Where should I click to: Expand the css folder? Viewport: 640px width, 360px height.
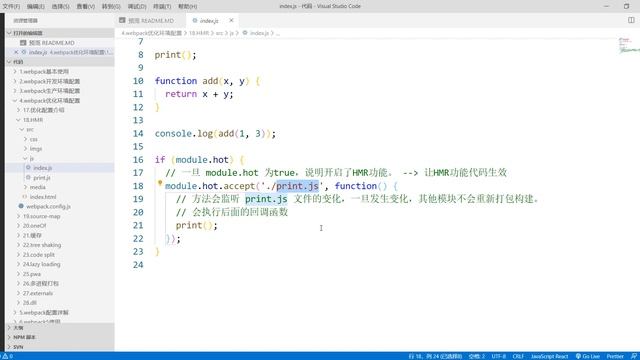tap(60, 139)
